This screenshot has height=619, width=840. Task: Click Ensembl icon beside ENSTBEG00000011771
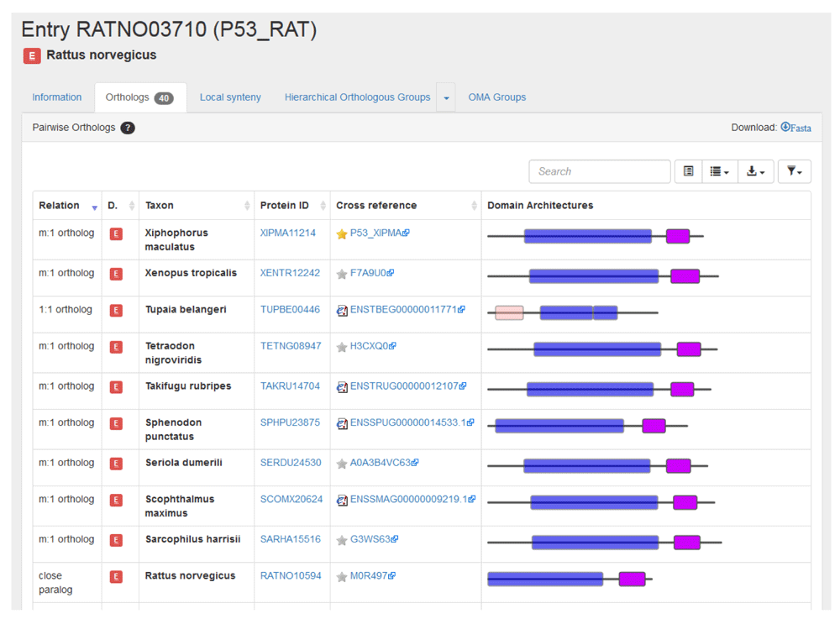click(x=342, y=311)
